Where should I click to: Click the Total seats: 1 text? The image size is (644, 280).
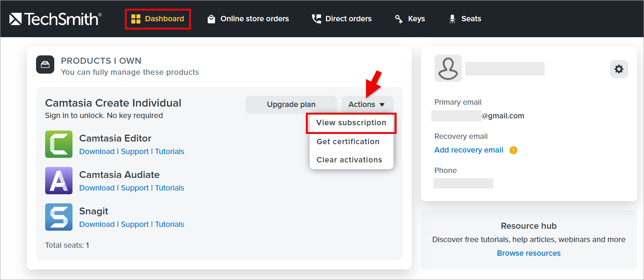[x=67, y=245]
